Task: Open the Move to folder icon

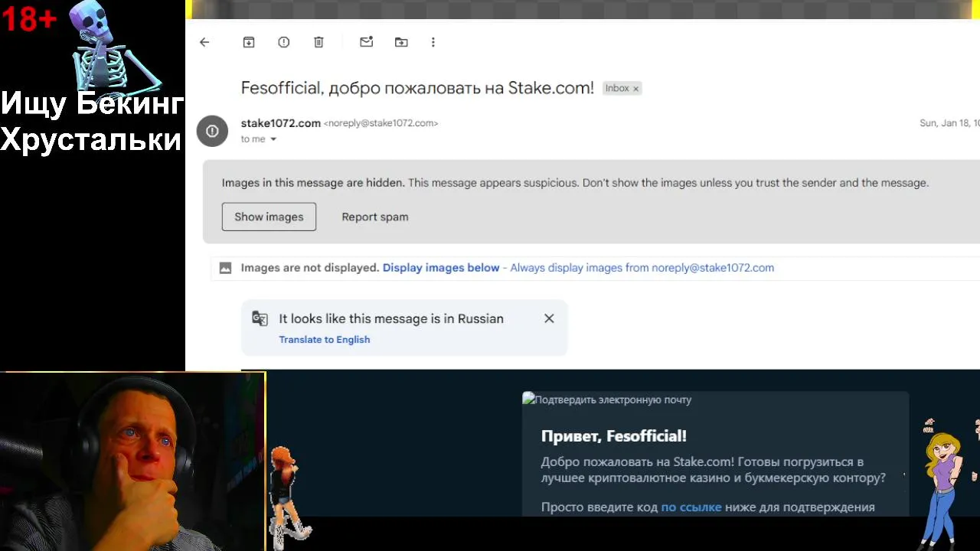Action: point(401,42)
